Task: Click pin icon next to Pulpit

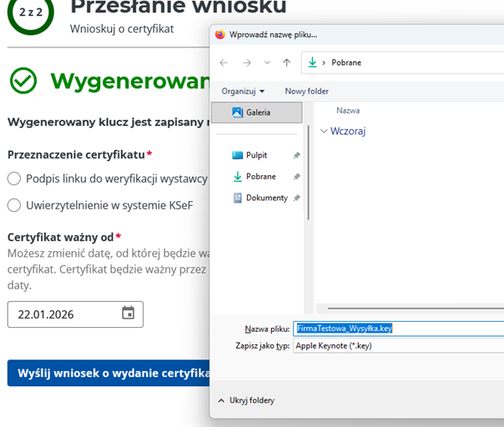Action: [297, 155]
